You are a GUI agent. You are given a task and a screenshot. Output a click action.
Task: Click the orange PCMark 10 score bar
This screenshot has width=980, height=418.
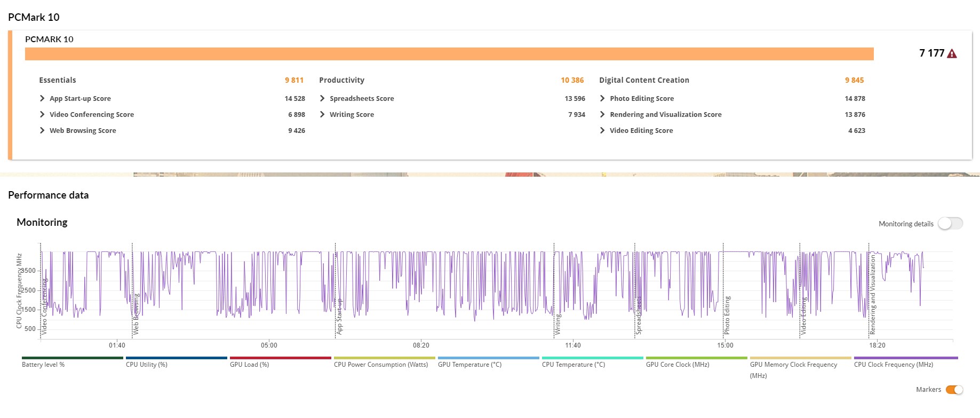(449, 54)
